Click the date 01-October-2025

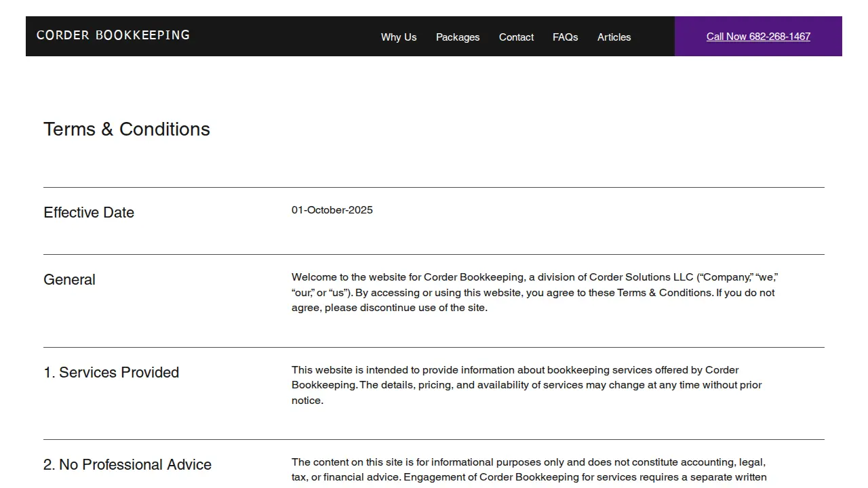pos(332,210)
